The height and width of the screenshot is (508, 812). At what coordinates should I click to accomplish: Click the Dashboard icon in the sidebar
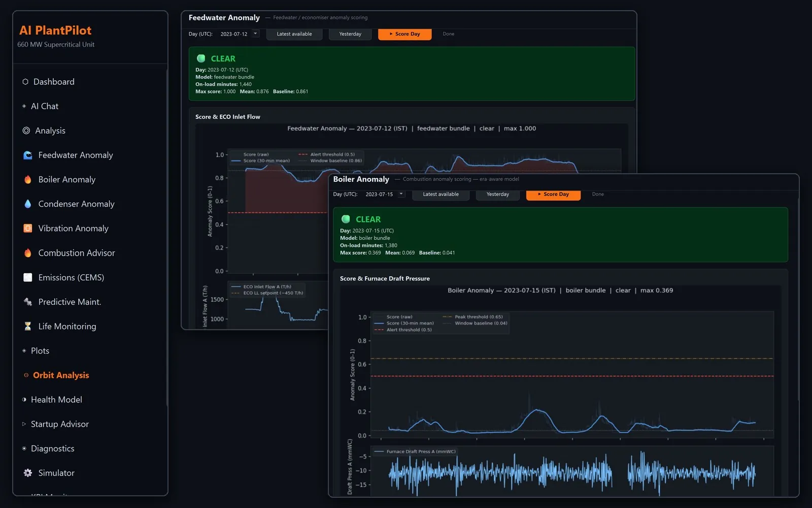[x=25, y=82]
